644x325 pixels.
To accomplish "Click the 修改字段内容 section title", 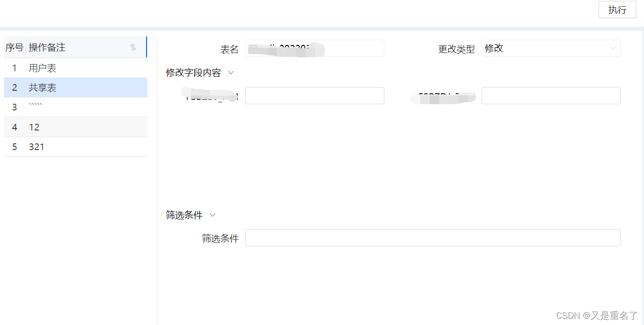I will 193,73.
